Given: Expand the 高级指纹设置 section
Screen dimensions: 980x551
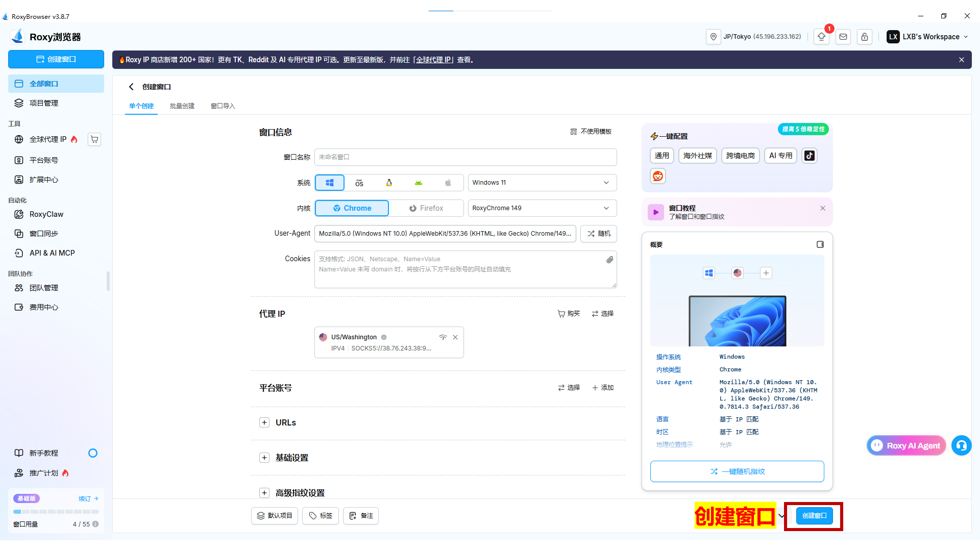Looking at the screenshot, I should point(264,493).
